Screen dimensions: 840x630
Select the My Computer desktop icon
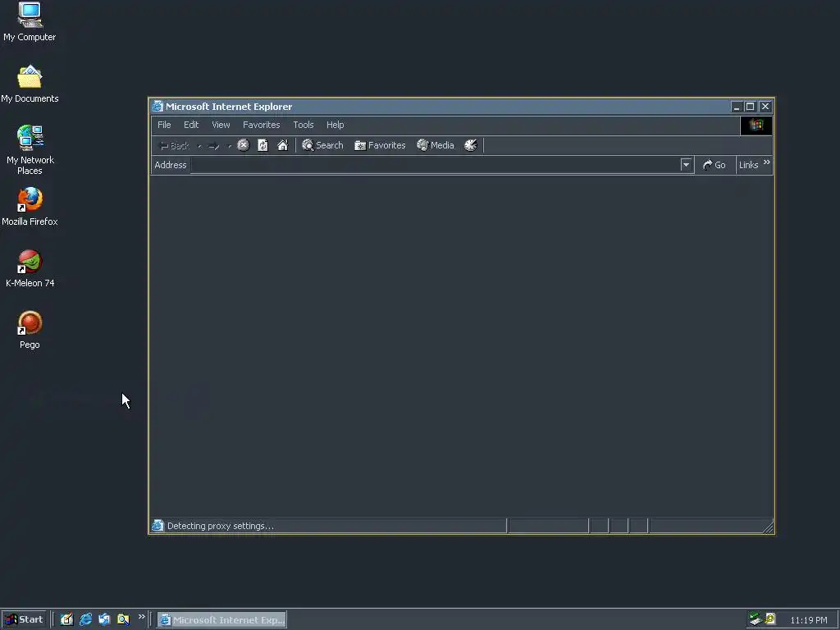30,22
